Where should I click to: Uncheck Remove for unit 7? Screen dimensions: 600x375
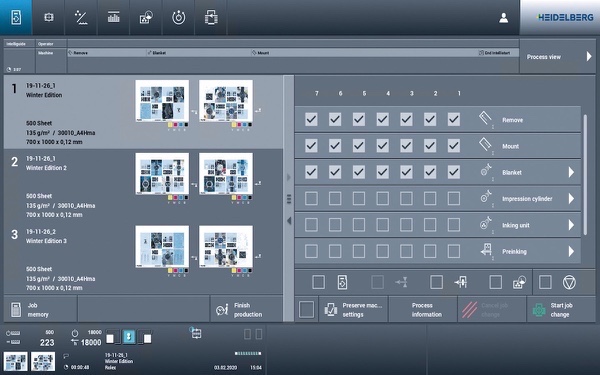[x=311, y=119]
